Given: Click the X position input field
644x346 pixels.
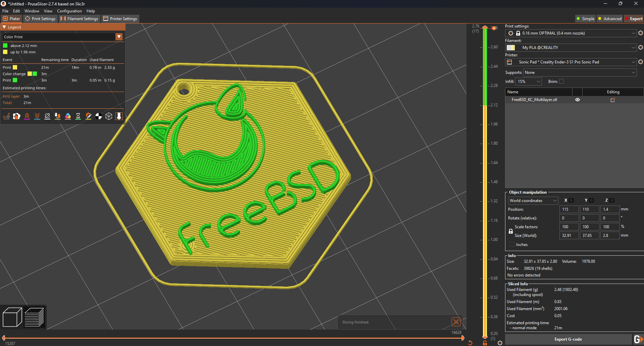Looking at the screenshot, I should click(x=569, y=209).
